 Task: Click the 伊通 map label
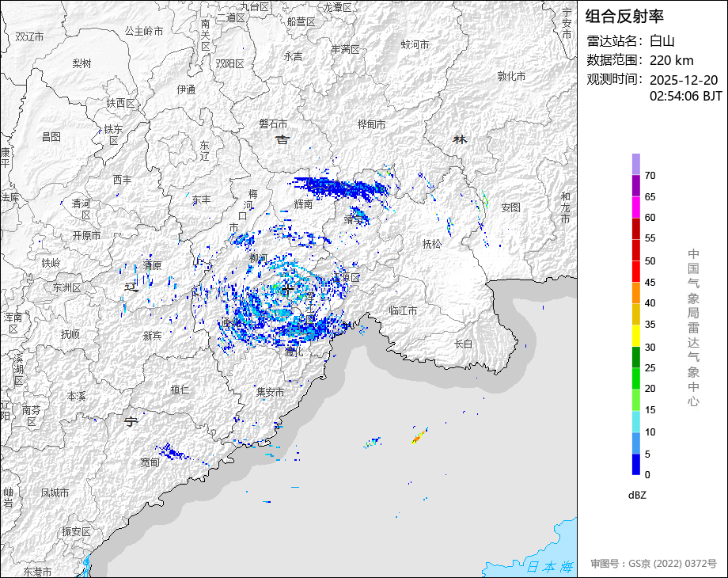tap(186, 89)
